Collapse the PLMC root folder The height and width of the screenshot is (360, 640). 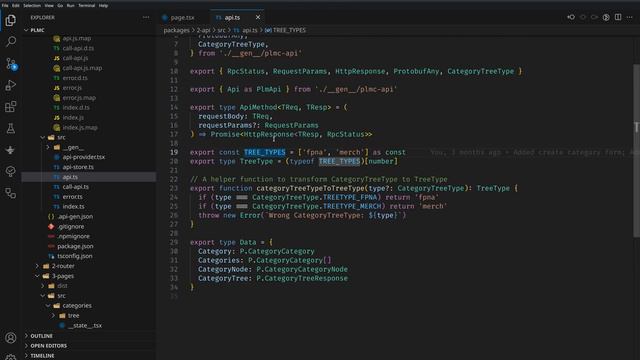coord(37,30)
